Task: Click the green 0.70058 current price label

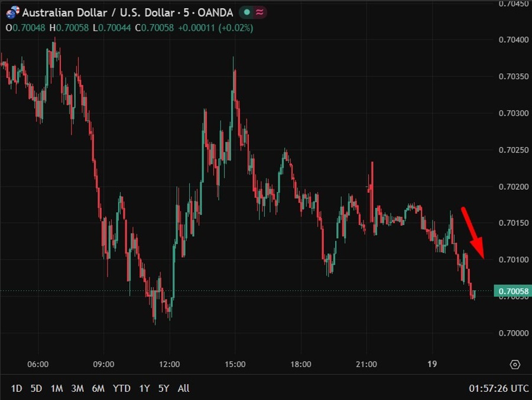Action: (513, 291)
